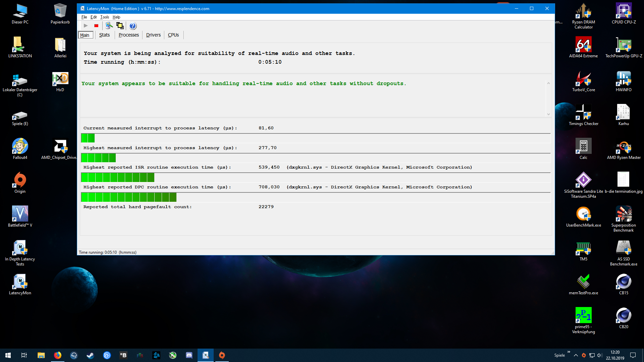Click the blue question mark help icon

point(133,26)
